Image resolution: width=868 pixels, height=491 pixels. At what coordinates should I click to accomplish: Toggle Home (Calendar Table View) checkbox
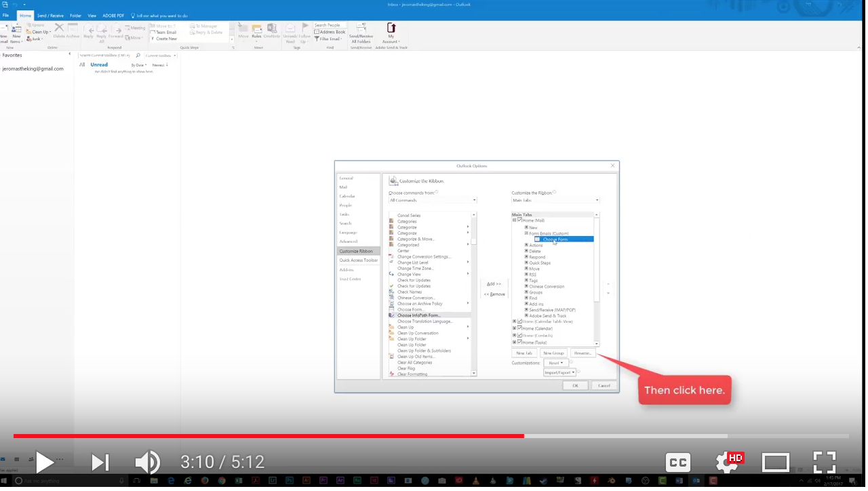tap(519, 321)
